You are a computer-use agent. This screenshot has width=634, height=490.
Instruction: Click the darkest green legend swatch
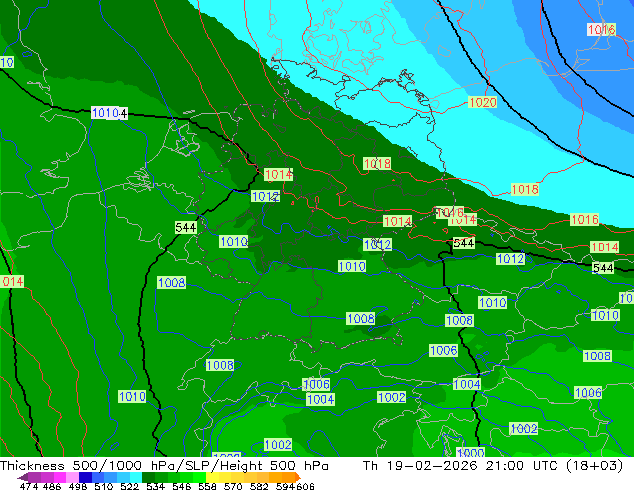[148, 477]
